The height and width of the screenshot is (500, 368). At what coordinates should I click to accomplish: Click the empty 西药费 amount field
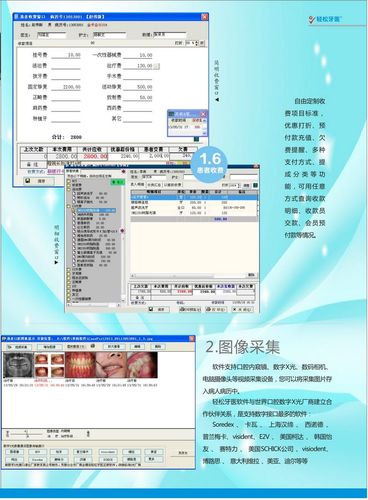coord(138,108)
